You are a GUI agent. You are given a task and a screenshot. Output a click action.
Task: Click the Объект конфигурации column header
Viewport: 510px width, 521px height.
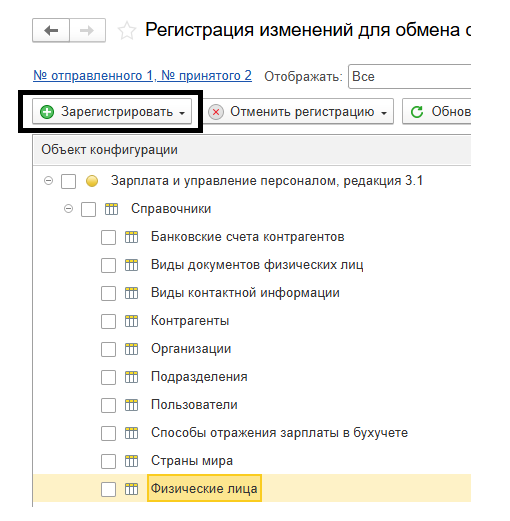(252, 150)
